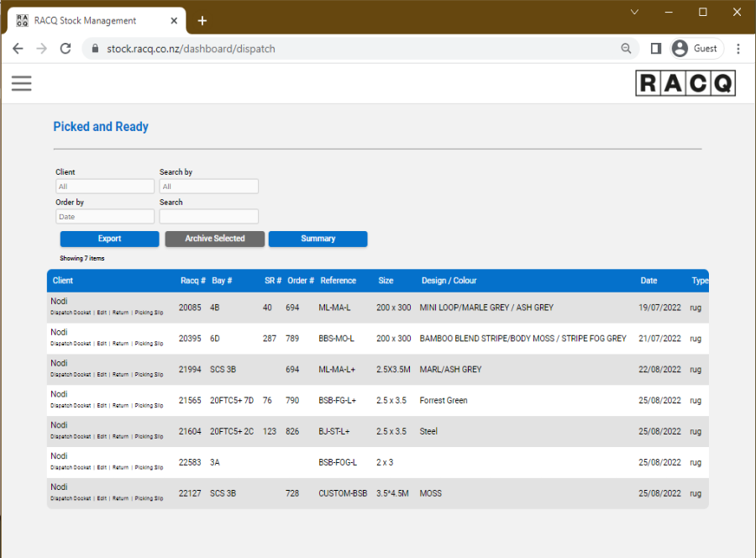This screenshot has width=756, height=558.
Task: Open the browser zoom magnifier icon
Action: click(x=626, y=49)
